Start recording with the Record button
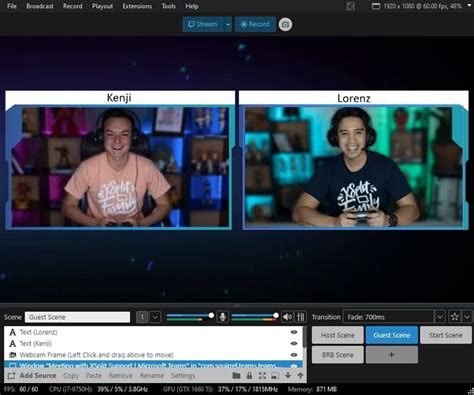 pos(255,24)
